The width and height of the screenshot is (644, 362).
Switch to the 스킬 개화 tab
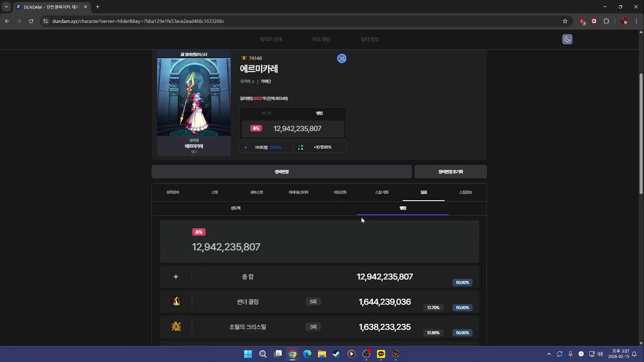click(382, 193)
